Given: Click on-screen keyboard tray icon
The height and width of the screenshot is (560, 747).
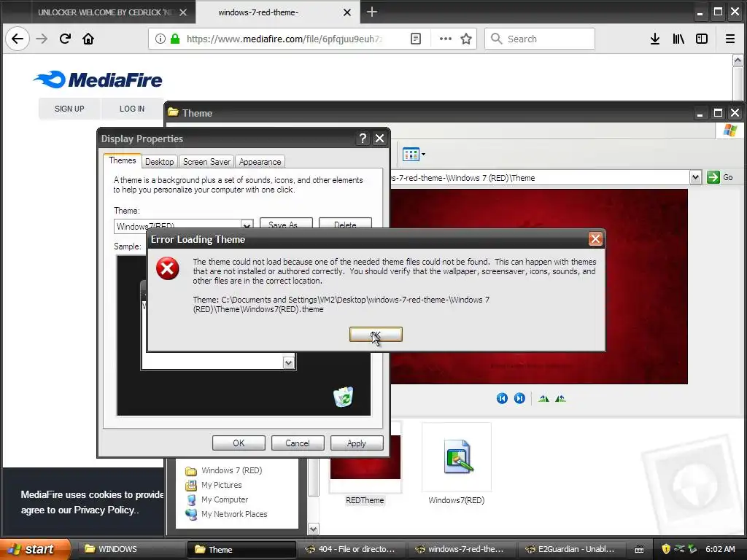Looking at the screenshot, I should [639, 550].
